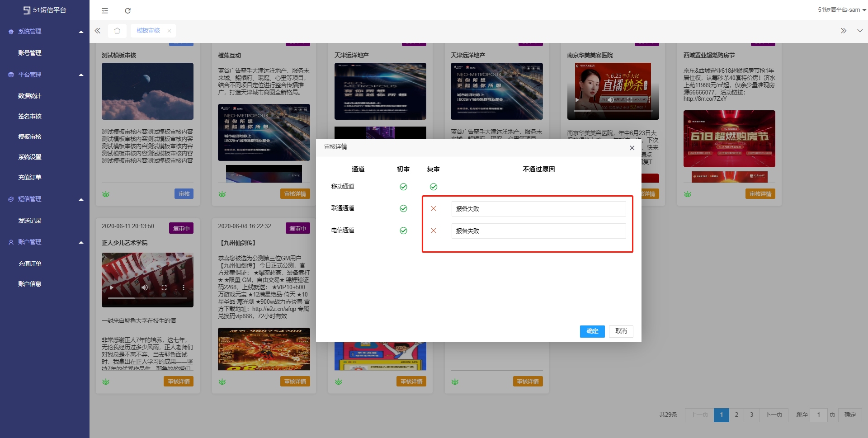The width and height of the screenshot is (868, 438).
Task: Click the bug icon on 测试模板审核 card
Action: (106, 194)
